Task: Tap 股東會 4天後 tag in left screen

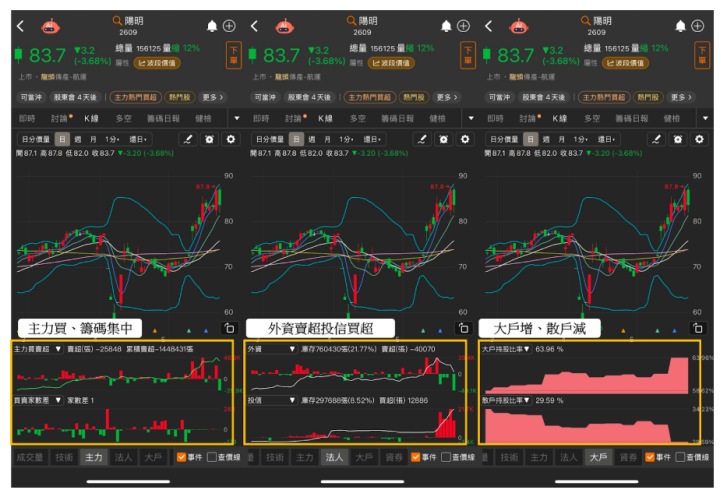Action: pos(75,97)
